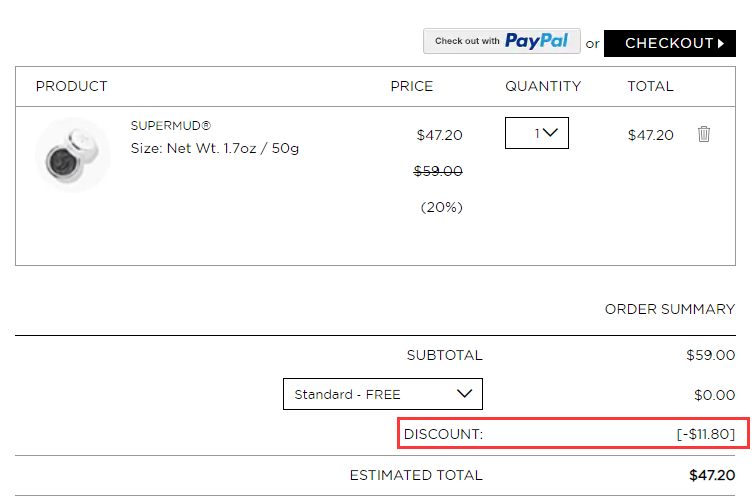Select the PRICE column header
The height and width of the screenshot is (501, 756).
click(412, 86)
